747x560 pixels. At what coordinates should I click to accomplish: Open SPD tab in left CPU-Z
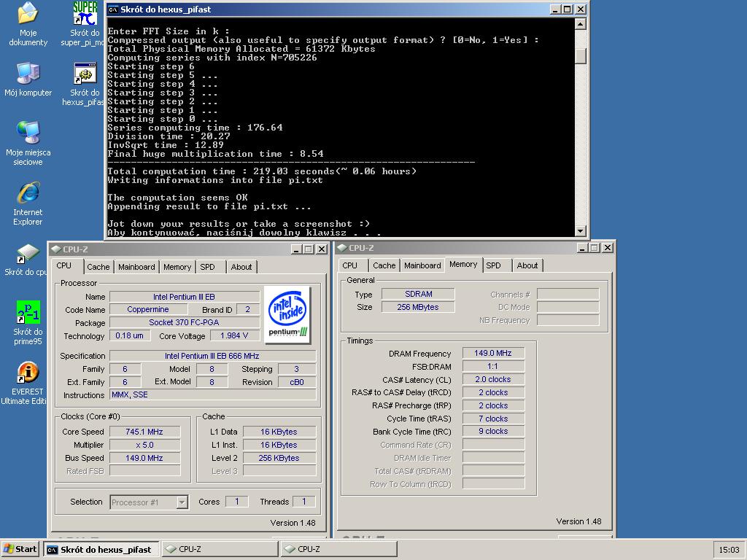click(210, 267)
